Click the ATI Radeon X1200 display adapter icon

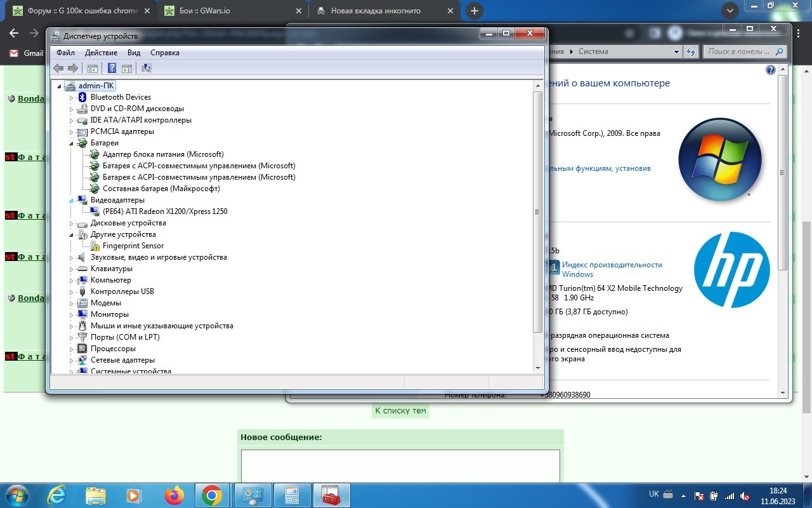click(x=95, y=211)
